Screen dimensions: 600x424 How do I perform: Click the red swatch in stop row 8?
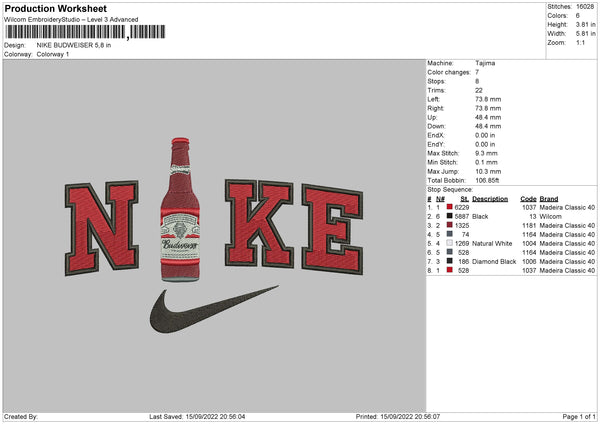tap(450, 270)
